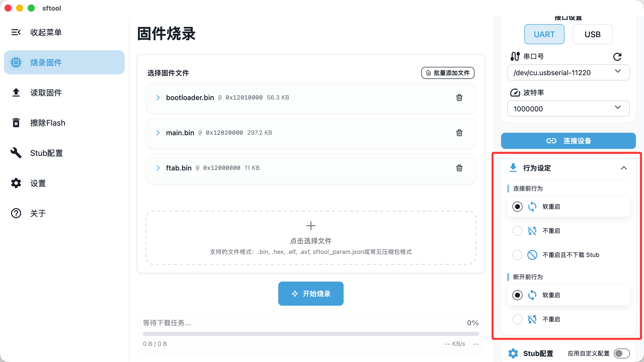Collapse the 行为设定 panel chevron

[624, 168]
